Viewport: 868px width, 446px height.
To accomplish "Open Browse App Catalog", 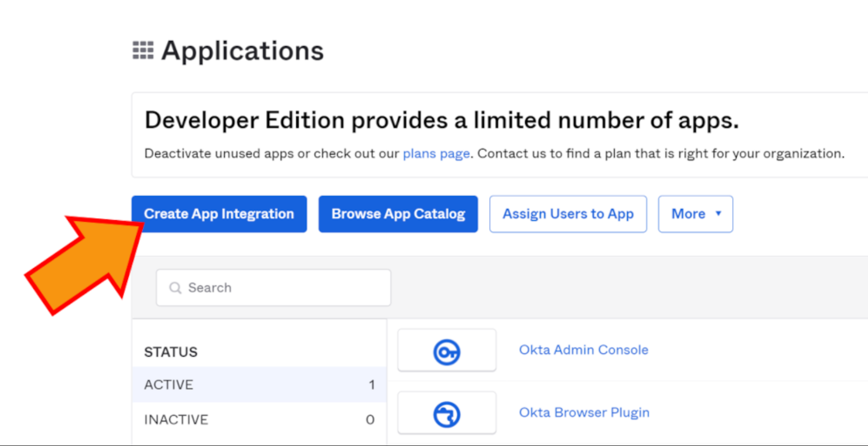I will pos(398,214).
